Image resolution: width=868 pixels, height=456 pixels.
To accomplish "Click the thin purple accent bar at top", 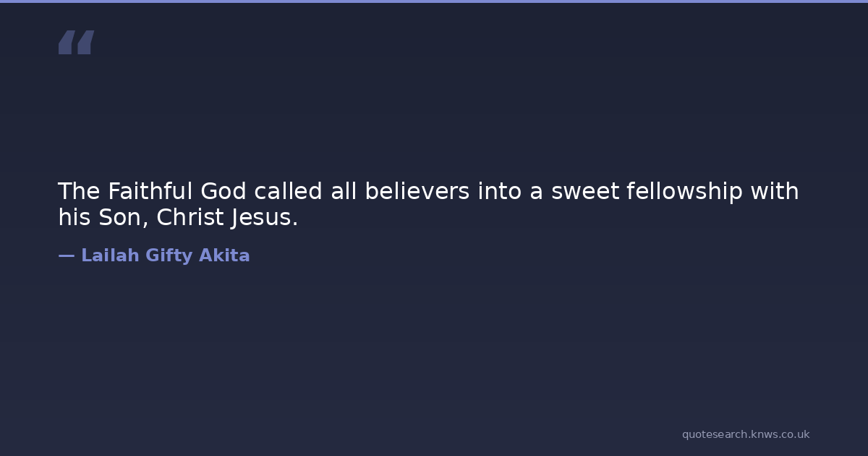I will tap(434, 1).
